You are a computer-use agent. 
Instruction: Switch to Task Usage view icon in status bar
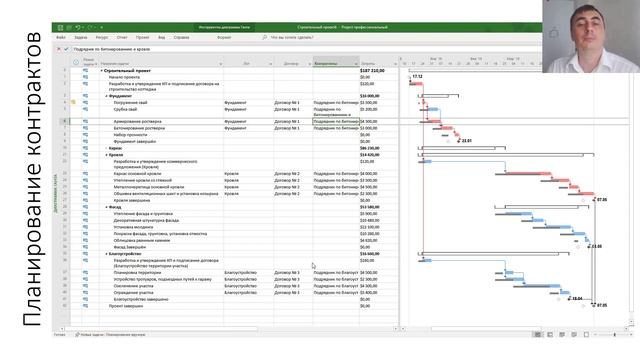[x=550, y=335]
